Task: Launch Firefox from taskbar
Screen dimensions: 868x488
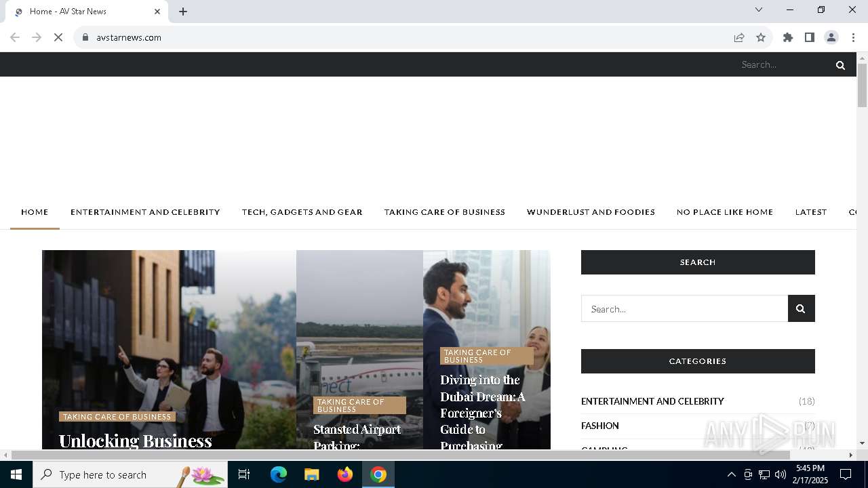Action: pos(345,474)
